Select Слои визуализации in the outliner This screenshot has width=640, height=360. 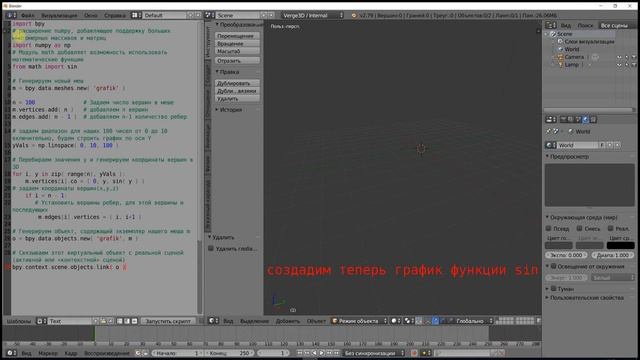click(589, 42)
